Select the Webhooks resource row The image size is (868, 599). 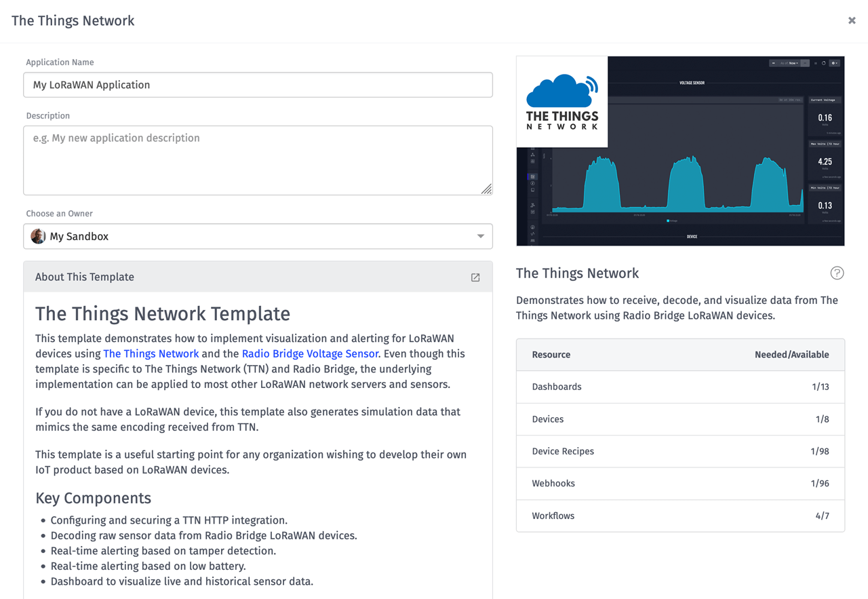pos(680,484)
